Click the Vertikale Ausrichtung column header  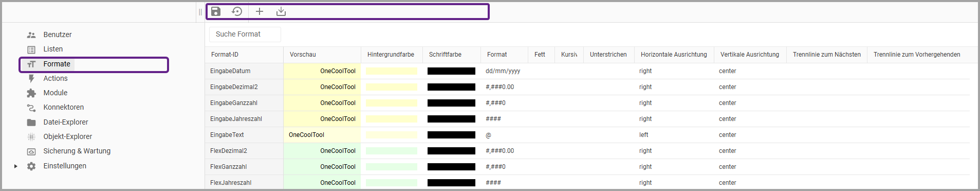750,55
